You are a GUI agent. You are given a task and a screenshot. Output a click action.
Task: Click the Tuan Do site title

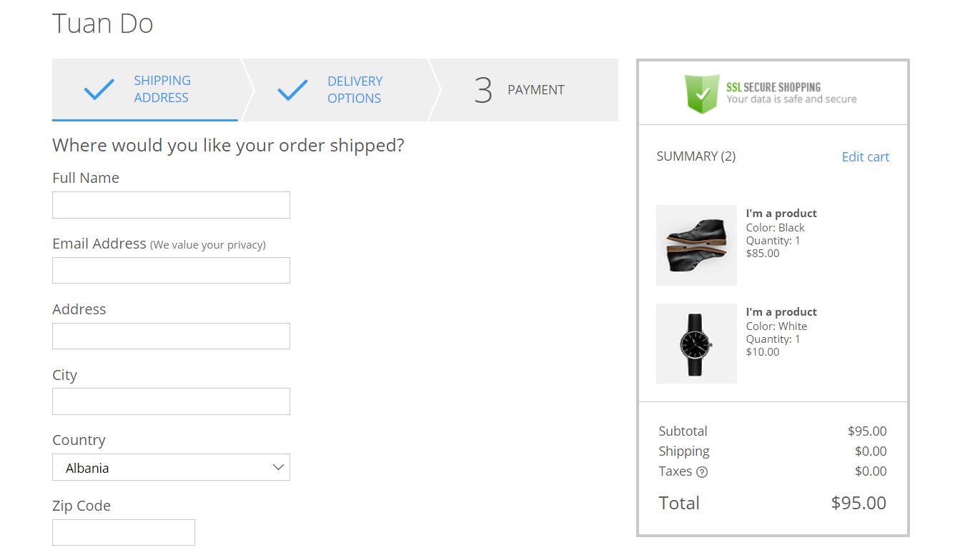[103, 24]
